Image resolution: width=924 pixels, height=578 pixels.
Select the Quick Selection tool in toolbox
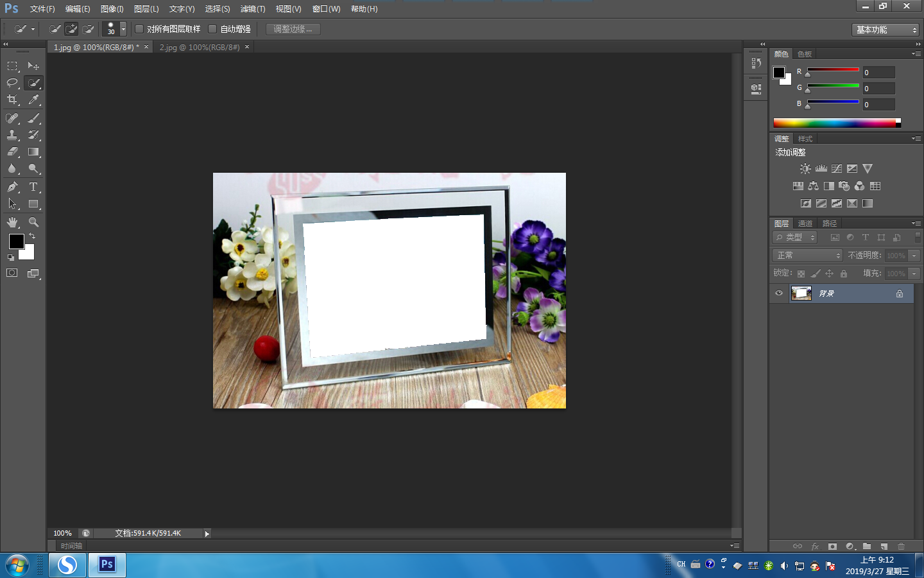[33, 83]
